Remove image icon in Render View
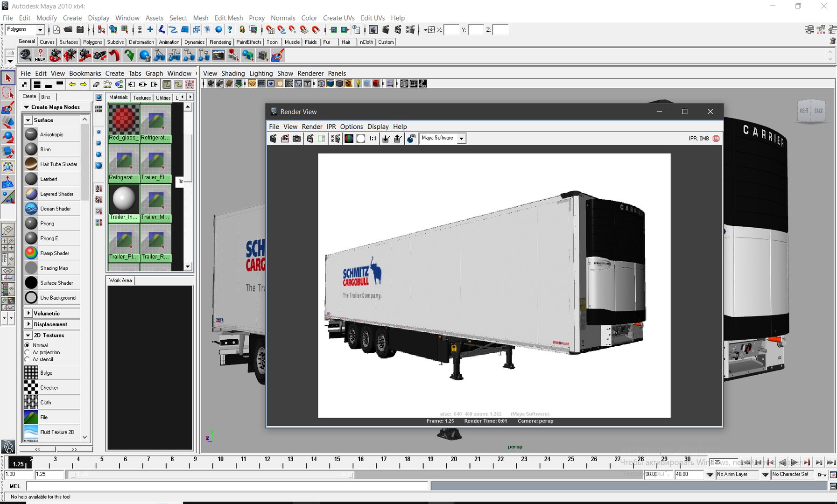837x504 pixels. (x=398, y=138)
